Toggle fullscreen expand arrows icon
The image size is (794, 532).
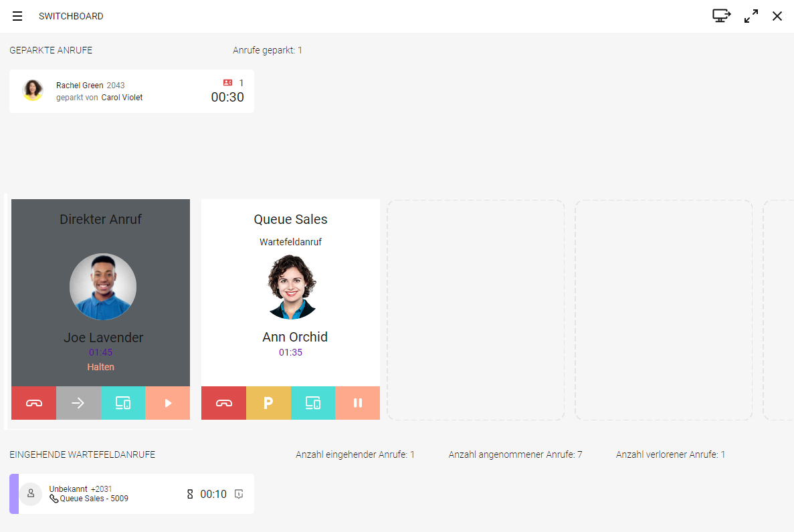pos(751,16)
